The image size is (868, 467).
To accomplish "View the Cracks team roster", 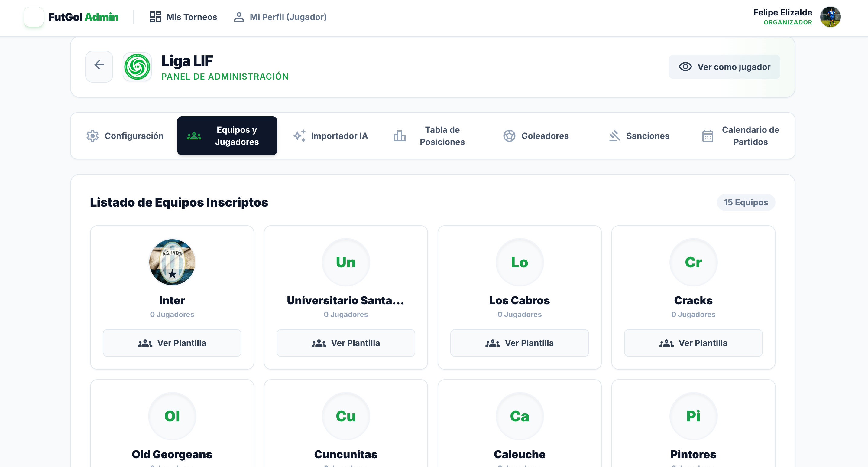I will pos(693,343).
